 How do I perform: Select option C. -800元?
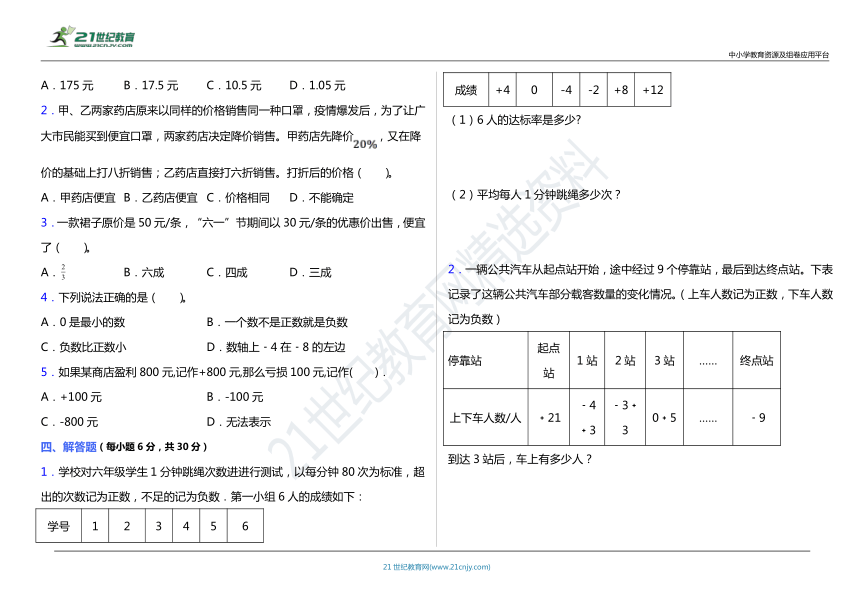pos(69,422)
